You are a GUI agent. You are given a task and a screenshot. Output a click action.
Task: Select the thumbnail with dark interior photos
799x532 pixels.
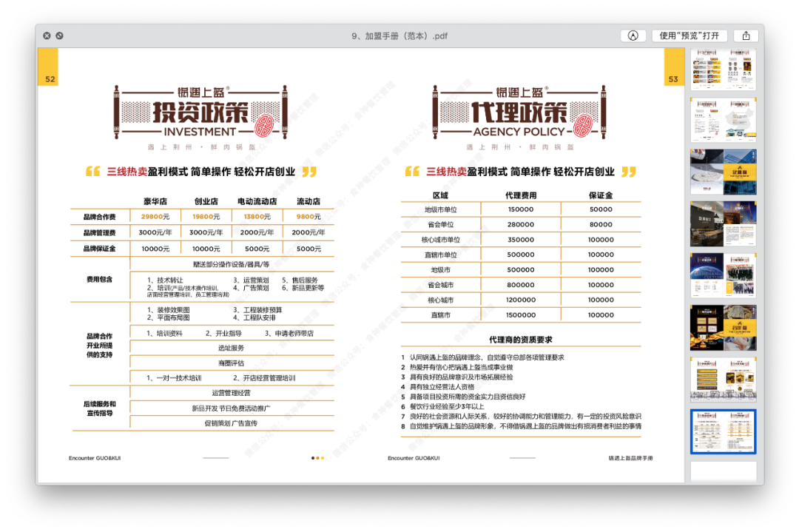723,223
